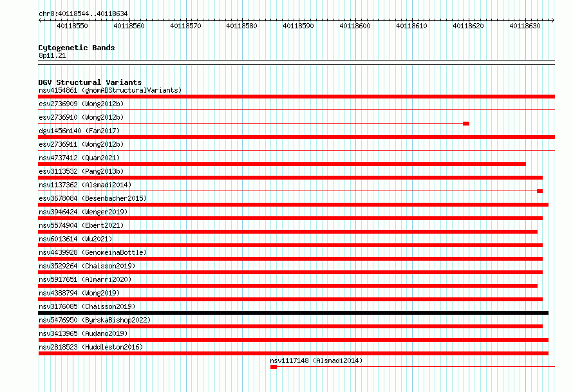
Task: Click the nsv4154861 gnomADStructuralVariants label
Action: pos(110,90)
